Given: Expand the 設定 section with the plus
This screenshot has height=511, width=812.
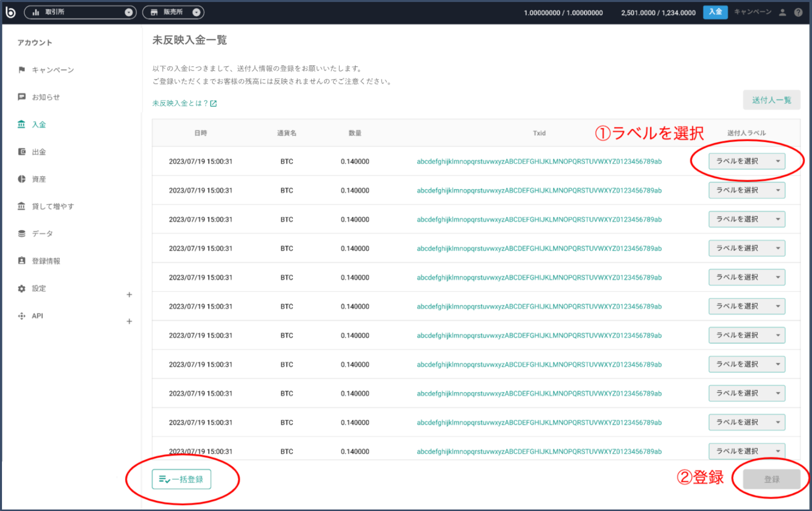Looking at the screenshot, I should (129, 295).
